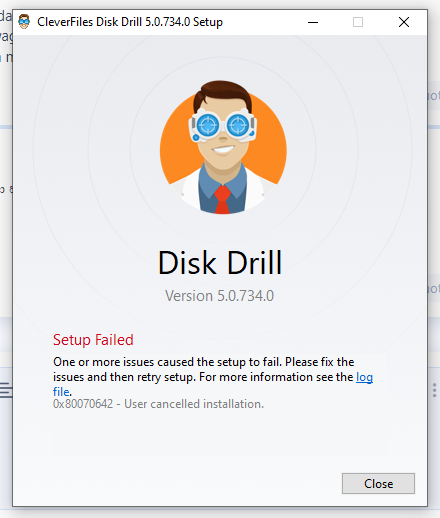Screen dimensions: 440x518
Task: Click the "file" portion of the log link
Action: [x=61, y=391]
